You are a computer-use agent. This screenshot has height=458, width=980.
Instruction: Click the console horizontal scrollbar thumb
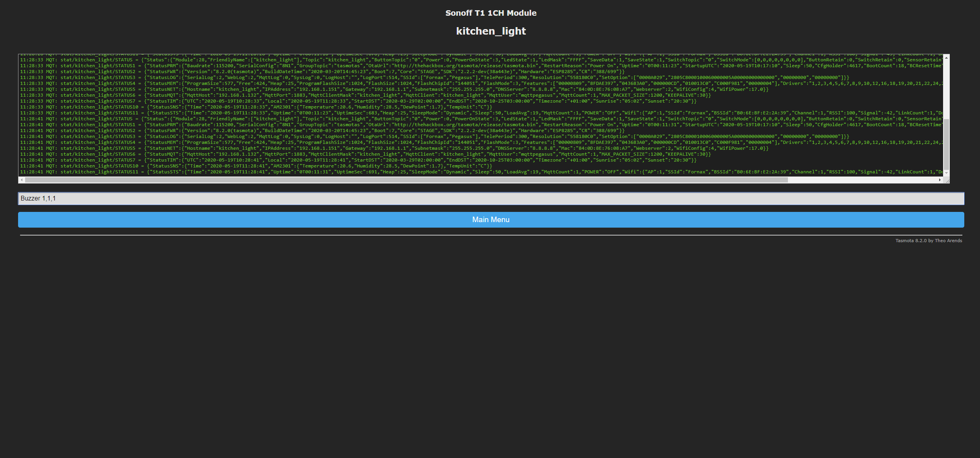(x=407, y=180)
